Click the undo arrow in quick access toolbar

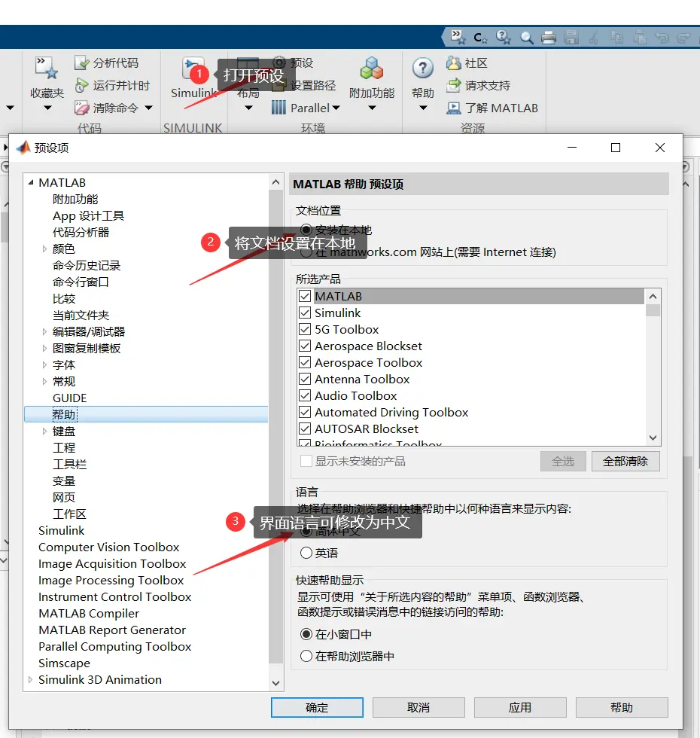point(662,38)
